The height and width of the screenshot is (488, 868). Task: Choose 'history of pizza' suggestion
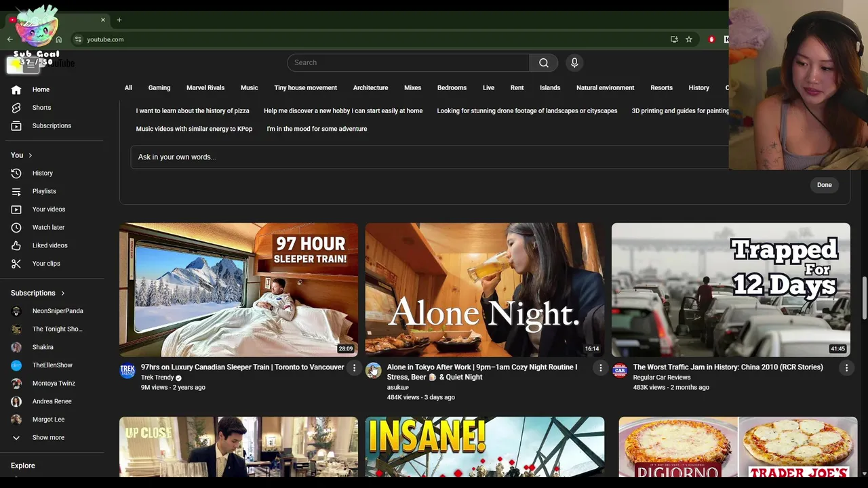193,110
